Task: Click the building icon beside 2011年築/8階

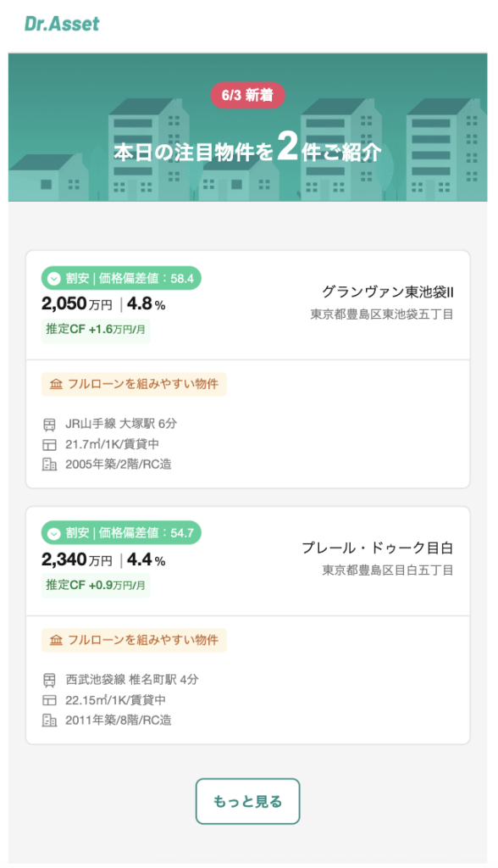Action: (x=49, y=721)
